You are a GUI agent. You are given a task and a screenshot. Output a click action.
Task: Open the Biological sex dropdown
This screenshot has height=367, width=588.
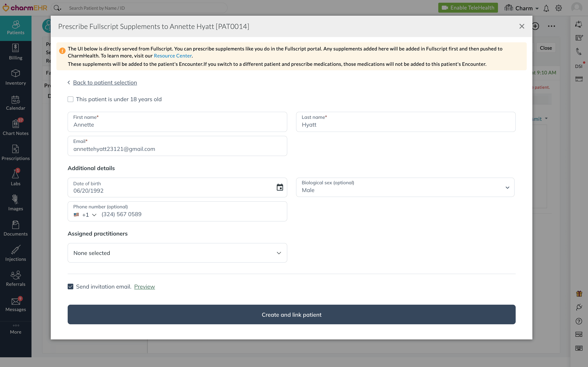(x=507, y=187)
